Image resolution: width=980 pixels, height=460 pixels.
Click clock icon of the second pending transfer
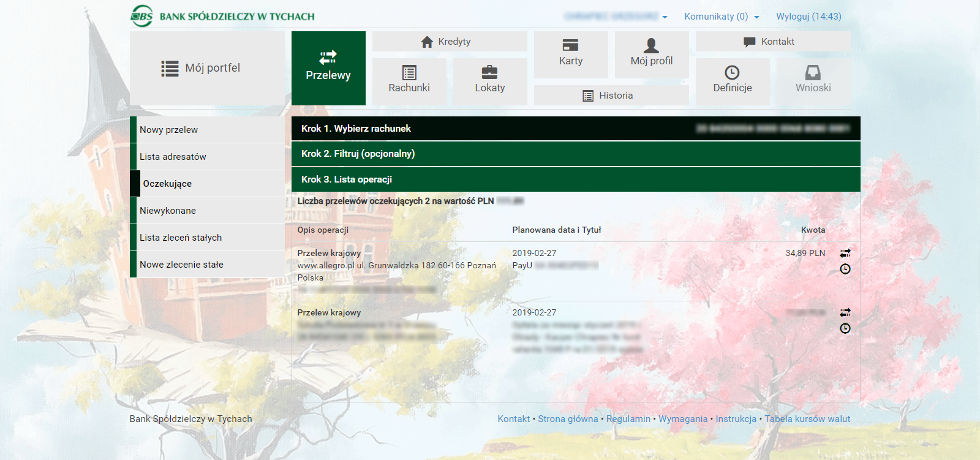point(845,328)
